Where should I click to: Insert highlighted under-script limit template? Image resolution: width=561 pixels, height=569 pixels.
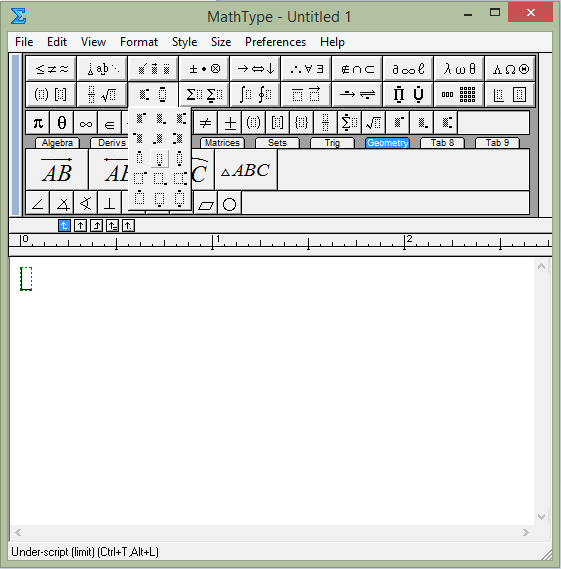click(160, 158)
